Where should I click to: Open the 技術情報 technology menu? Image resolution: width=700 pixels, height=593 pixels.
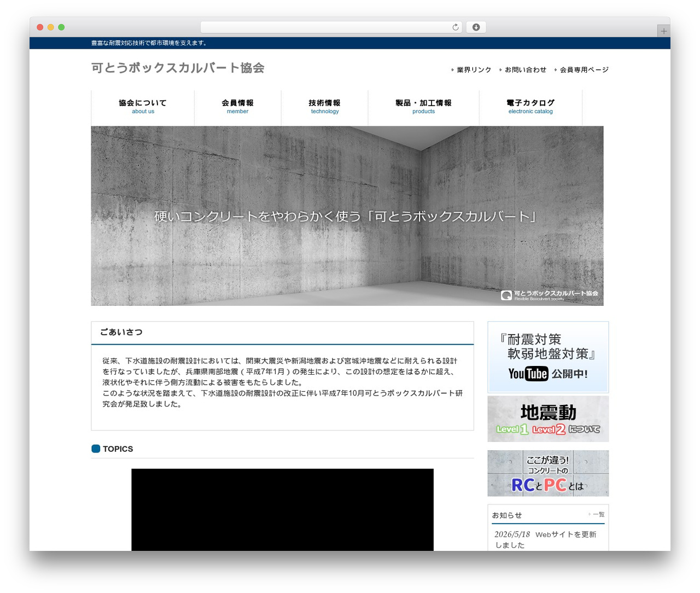(325, 107)
